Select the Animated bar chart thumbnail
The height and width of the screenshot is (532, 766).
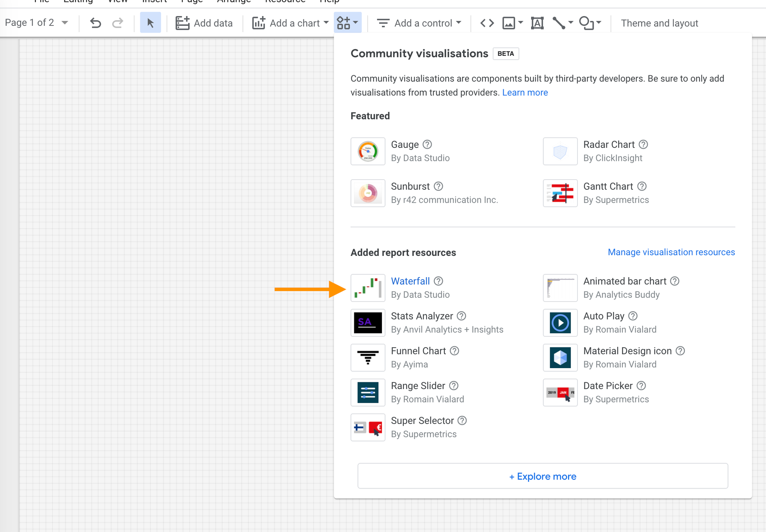(560, 288)
